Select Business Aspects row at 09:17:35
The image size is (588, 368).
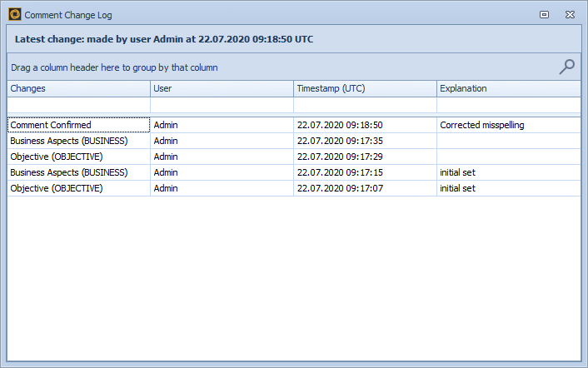(x=79, y=141)
